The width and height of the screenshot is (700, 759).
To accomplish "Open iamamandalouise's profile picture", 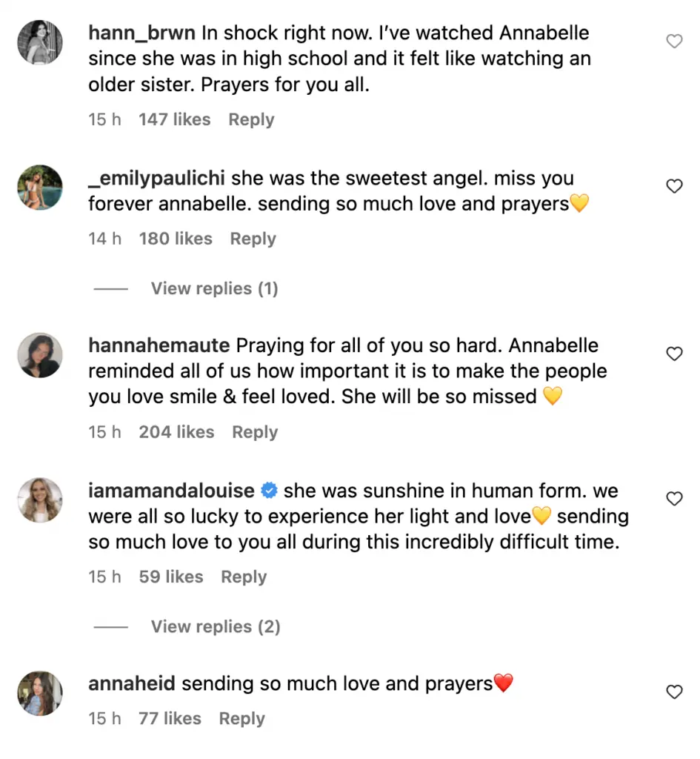I will 40,500.
